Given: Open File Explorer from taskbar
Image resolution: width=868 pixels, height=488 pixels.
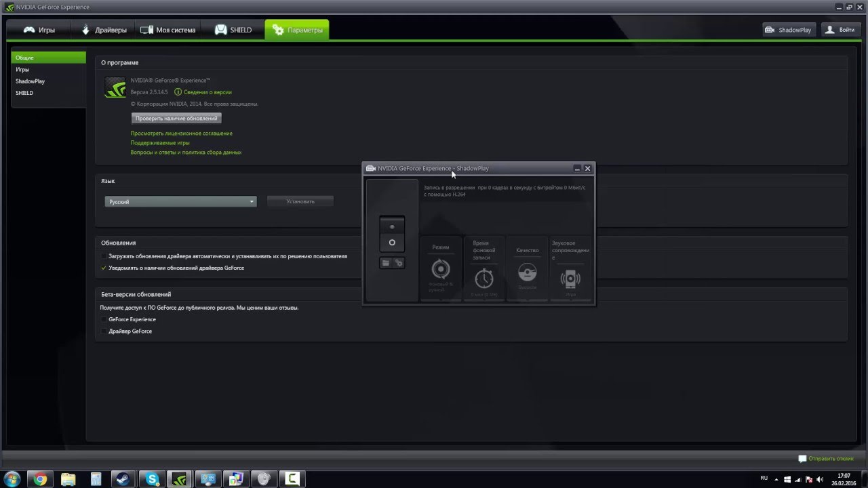Looking at the screenshot, I should point(68,479).
